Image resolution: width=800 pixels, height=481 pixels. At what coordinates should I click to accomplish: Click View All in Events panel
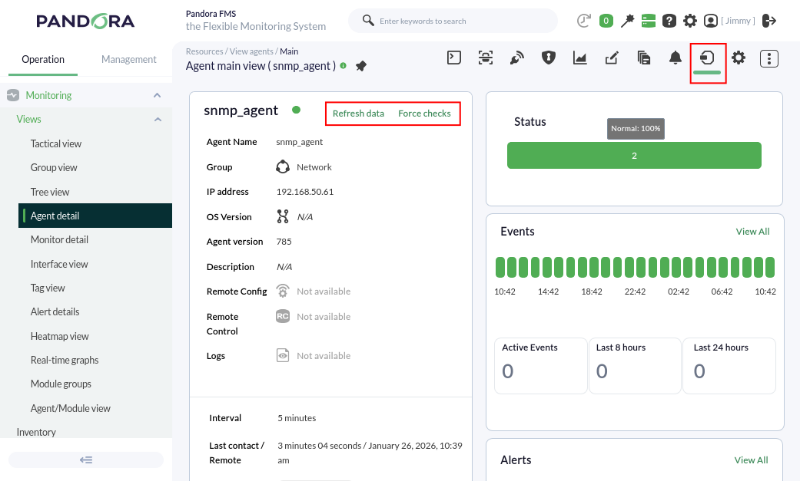[x=753, y=232]
